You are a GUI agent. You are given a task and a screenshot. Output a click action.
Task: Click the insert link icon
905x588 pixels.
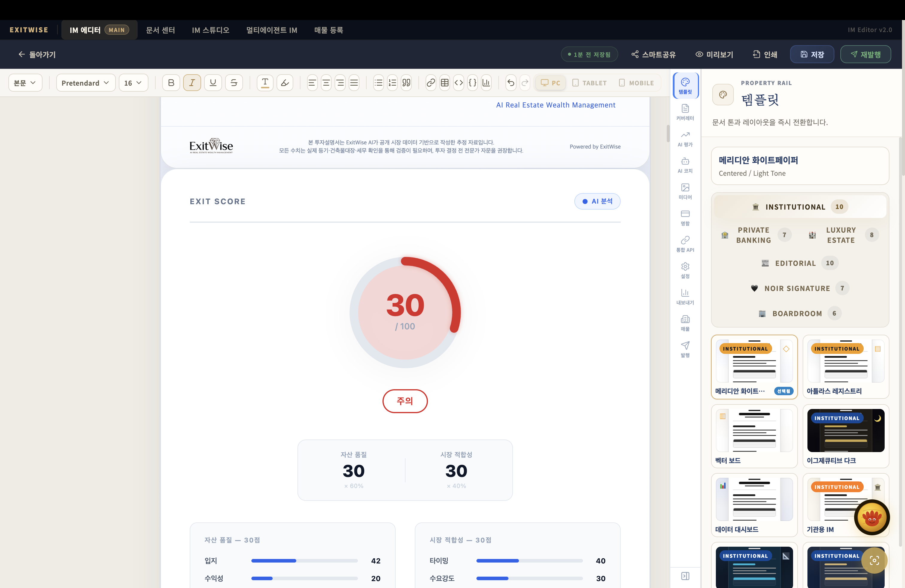430,83
